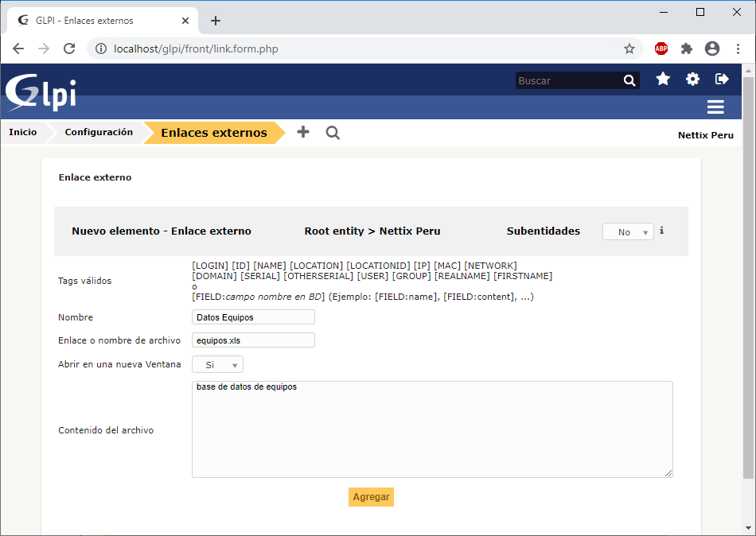Viewport: 756px width, 536px height.
Task: Click the Contenido del archivo text area
Action: click(x=431, y=429)
